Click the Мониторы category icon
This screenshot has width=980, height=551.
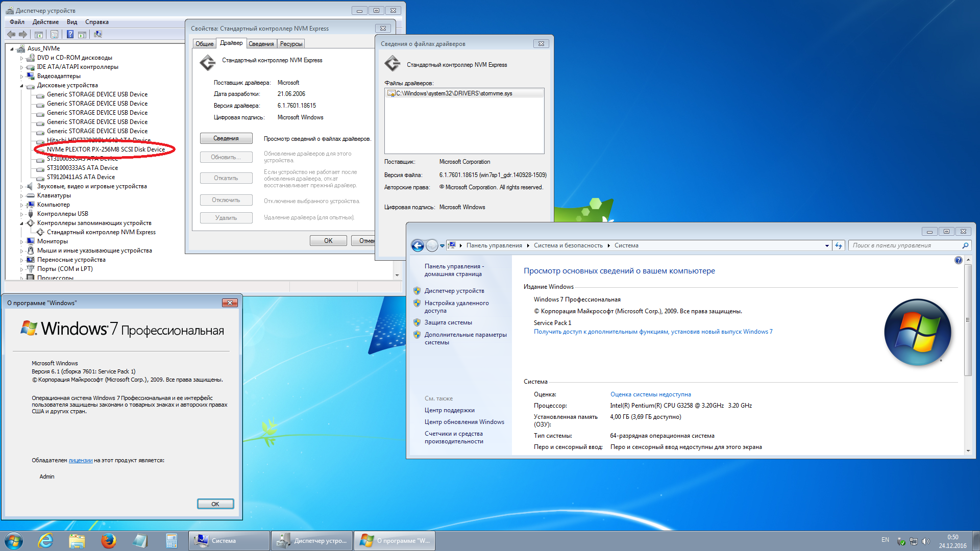(x=31, y=241)
